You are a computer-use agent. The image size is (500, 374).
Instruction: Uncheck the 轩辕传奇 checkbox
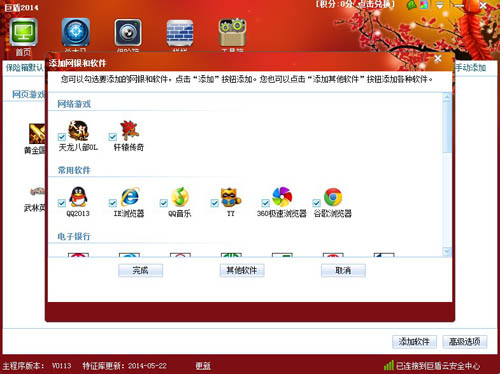click(113, 137)
